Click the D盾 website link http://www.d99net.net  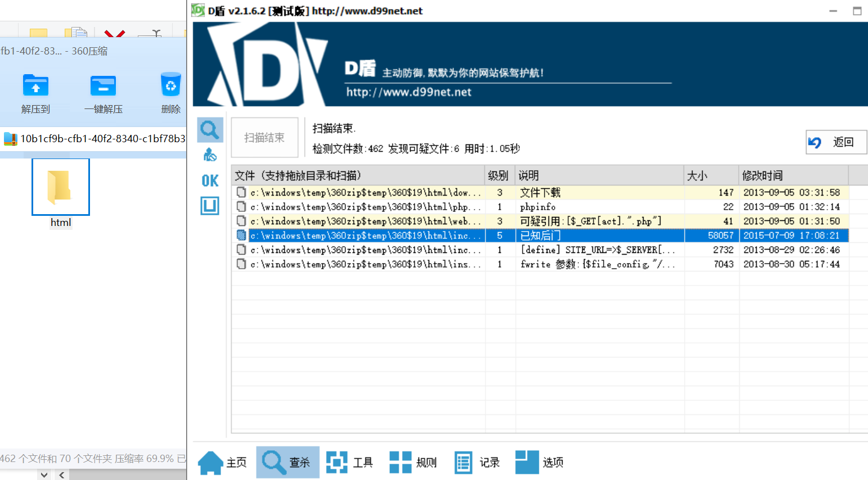[408, 92]
